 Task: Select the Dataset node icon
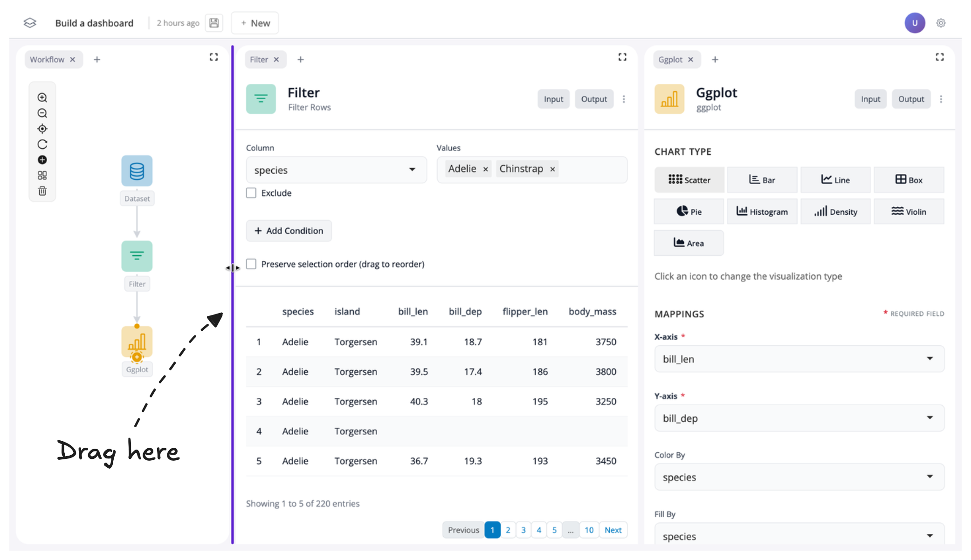pyautogui.click(x=137, y=171)
